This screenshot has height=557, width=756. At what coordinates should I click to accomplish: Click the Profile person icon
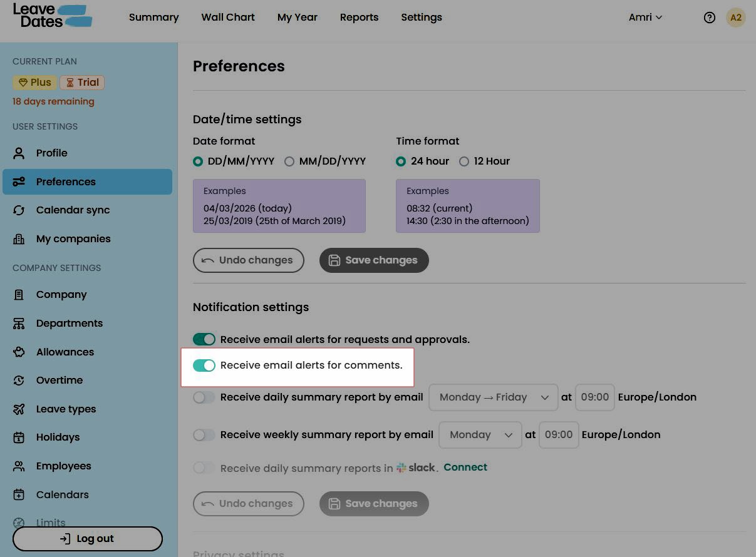point(19,153)
